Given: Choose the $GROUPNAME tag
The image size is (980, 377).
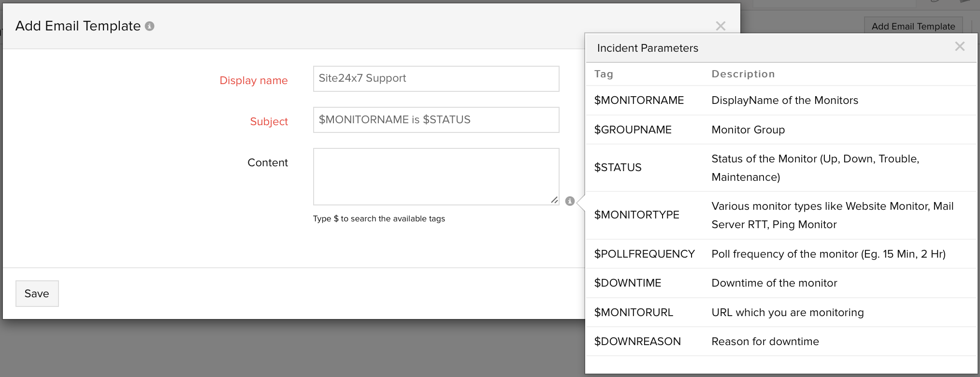Looking at the screenshot, I should [x=633, y=130].
